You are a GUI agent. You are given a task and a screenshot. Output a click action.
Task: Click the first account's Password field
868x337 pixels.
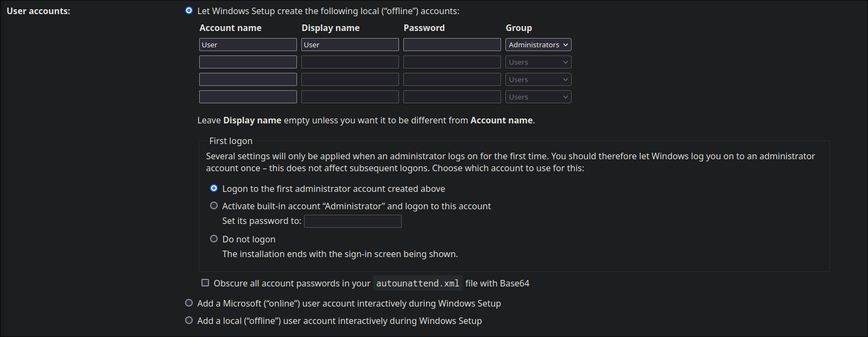coord(452,44)
